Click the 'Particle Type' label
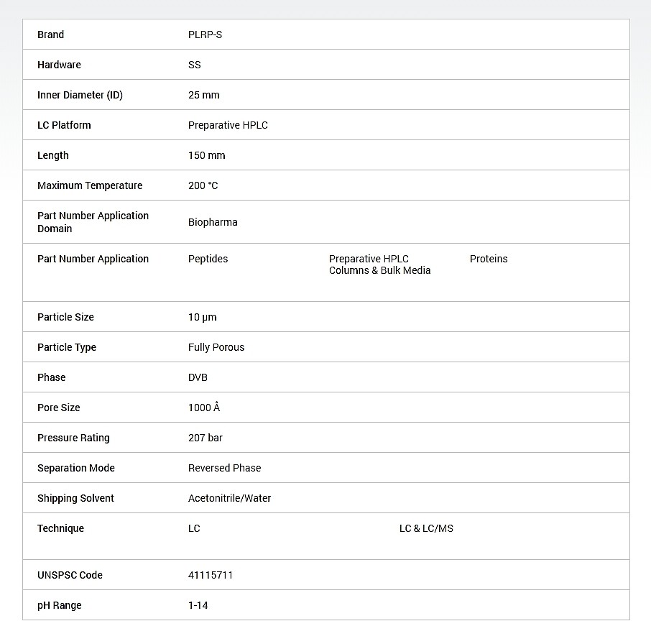Image resolution: width=651 pixels, height=644 pixels. [66, 347]
